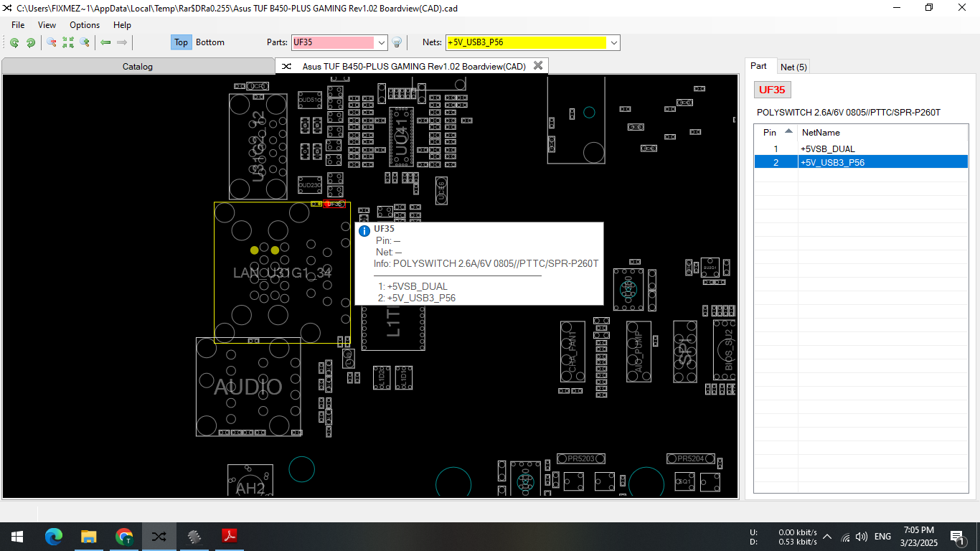The width and height of the screenshot is (980, 551).
Task: Select the LAN_U31G1_34 connector on the board
Action: [x=283, y=273]
